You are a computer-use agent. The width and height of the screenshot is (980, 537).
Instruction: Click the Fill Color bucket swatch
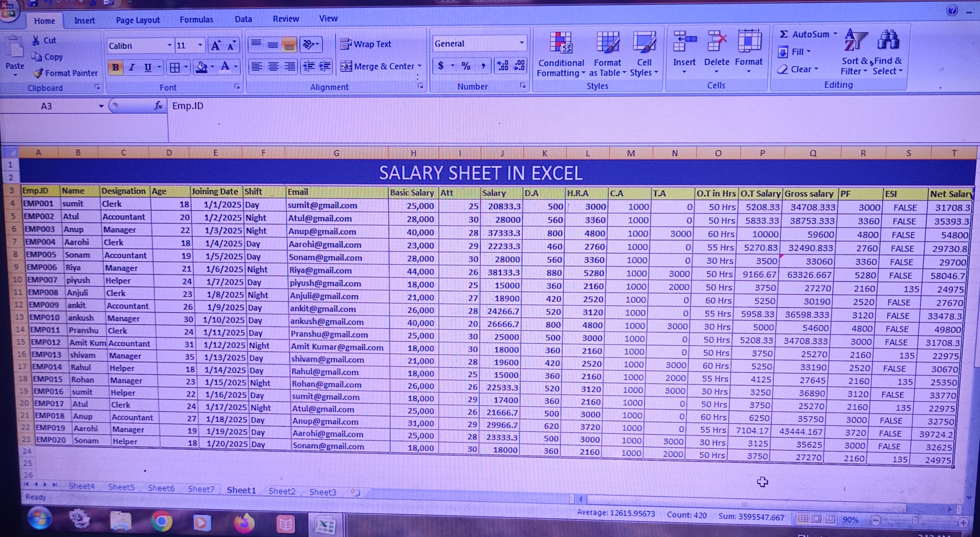tap(201, 68)
